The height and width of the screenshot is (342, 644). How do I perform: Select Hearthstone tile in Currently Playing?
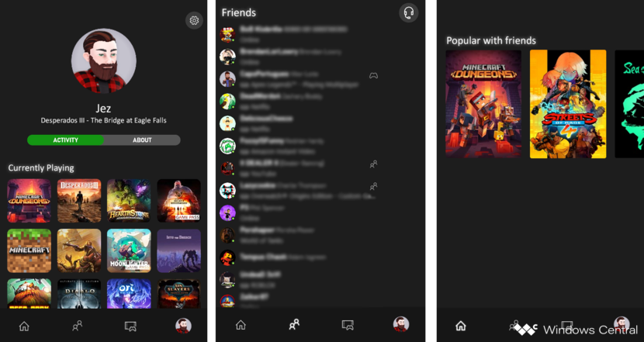(129, 201)
